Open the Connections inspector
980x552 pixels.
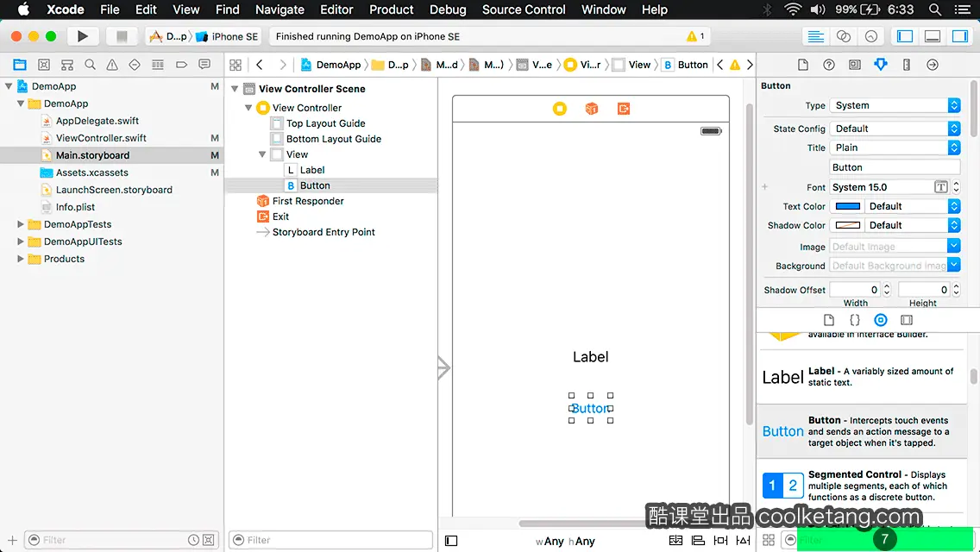tap(933, 65)
